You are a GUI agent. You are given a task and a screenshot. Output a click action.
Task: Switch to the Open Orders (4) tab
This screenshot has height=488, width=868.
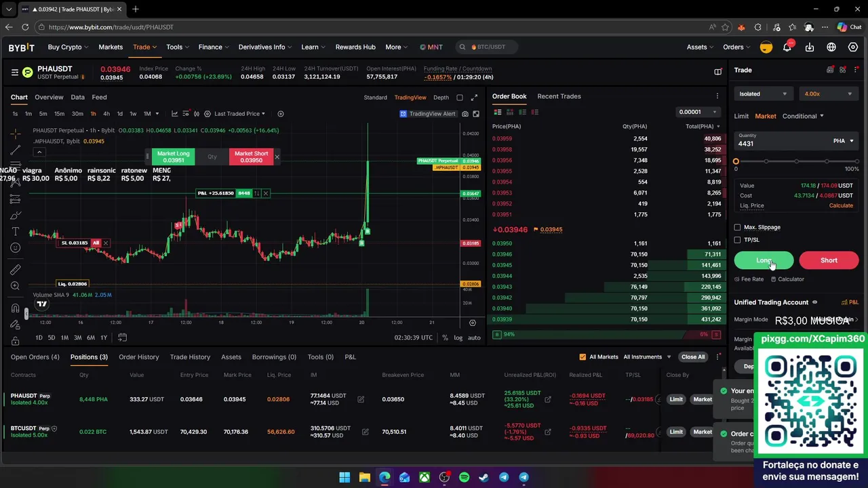35,357
